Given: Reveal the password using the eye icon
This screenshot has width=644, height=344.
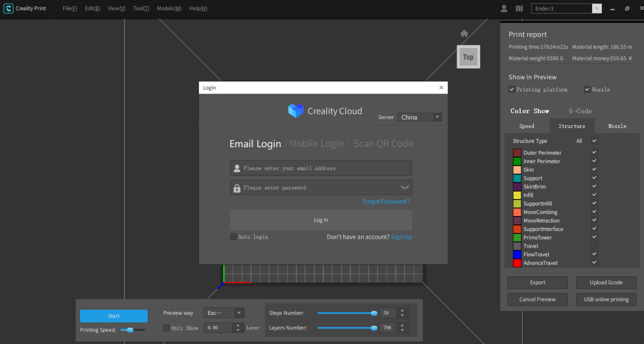Looking at the screenshot, I should (x=405, y=187).
